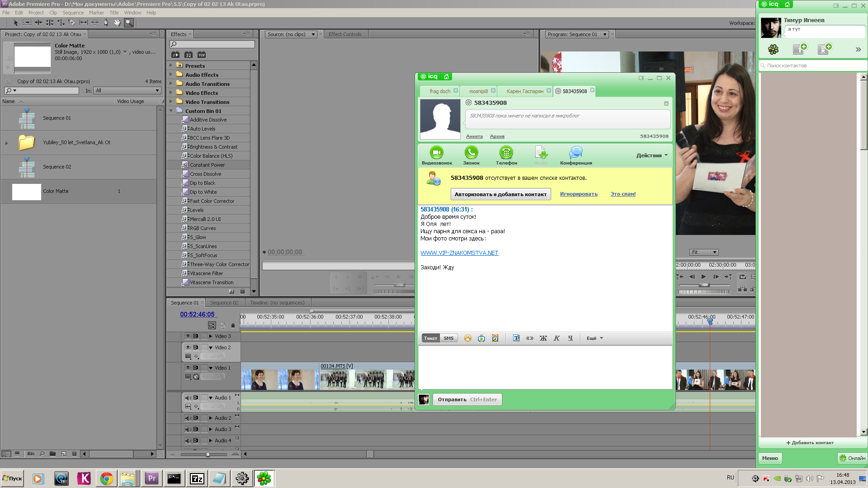
Task: Toggle Video 3 track visibility eye
Action: click(188, 336)
